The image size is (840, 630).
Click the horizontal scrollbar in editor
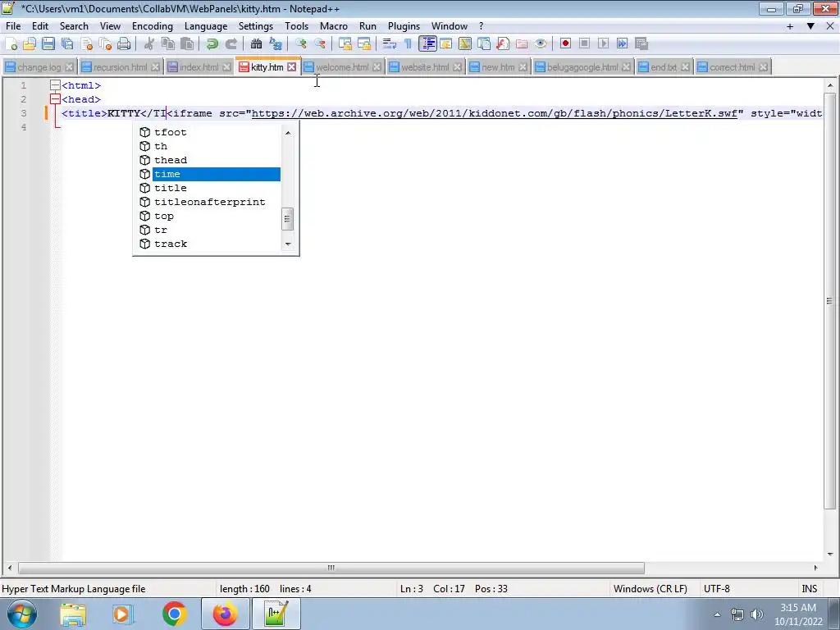click(x=331, y=568)
